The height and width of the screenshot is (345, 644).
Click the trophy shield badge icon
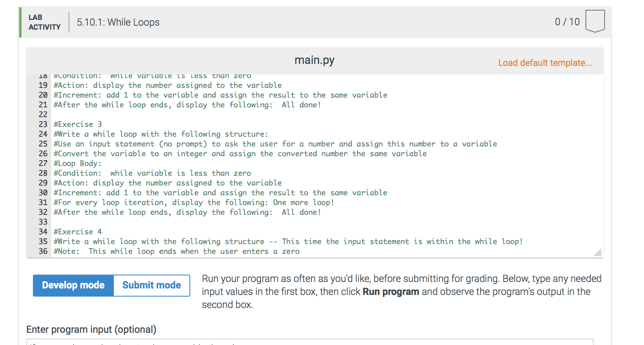point(595,21)
